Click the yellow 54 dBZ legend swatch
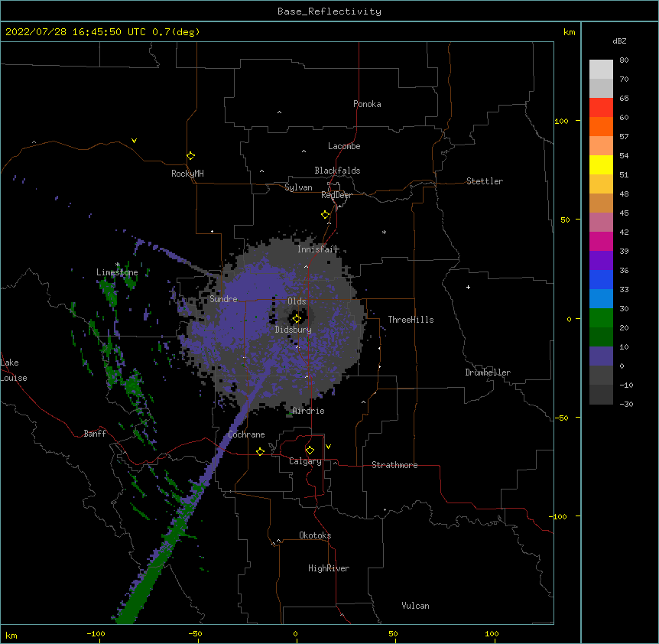This screenshot has width=659, height=644. click(x=601, y=164)
